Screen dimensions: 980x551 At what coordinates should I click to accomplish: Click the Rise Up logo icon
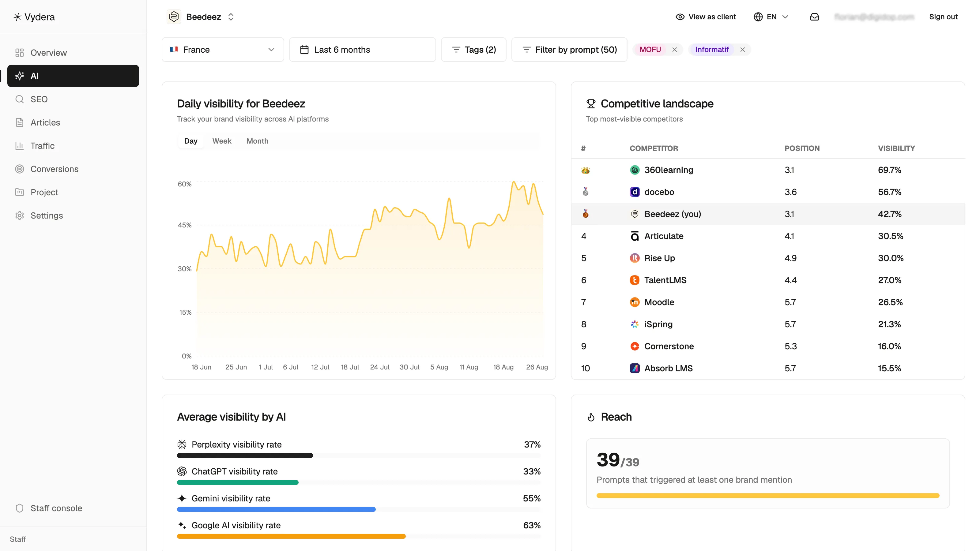pos(635,258)
